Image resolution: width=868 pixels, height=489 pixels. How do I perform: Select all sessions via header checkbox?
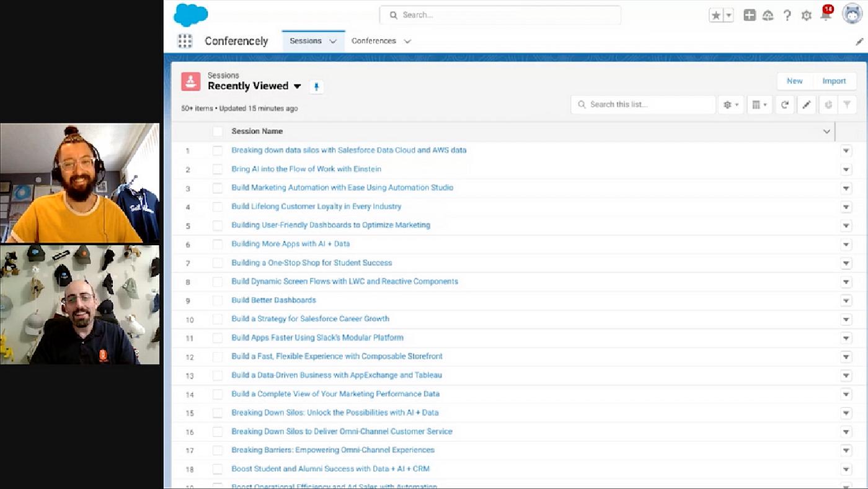(x=218, y=131)
